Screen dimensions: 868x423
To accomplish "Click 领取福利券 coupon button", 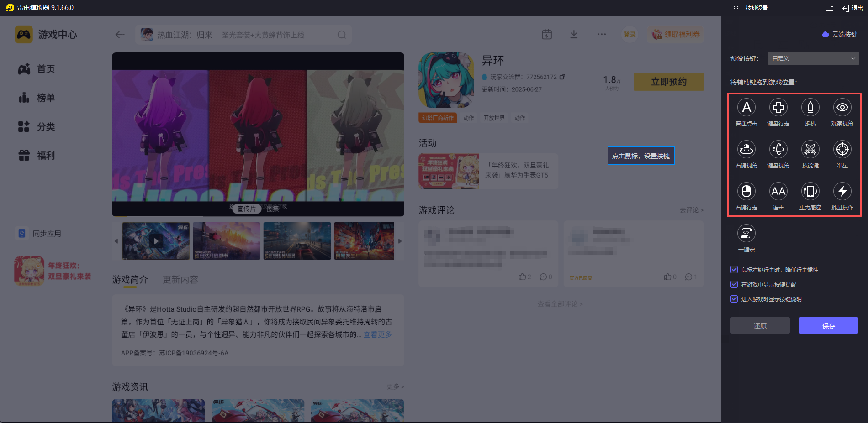I will [676, 34].
